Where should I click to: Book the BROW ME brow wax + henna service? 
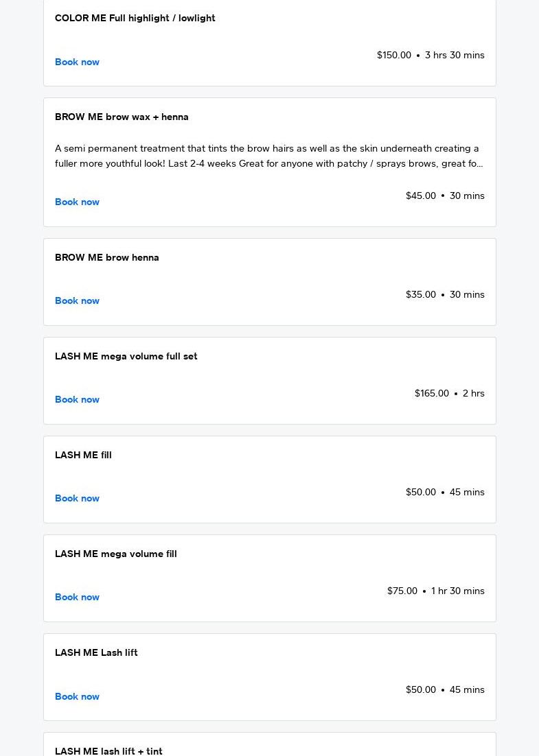pyautogui.click(x=77, y=202)
